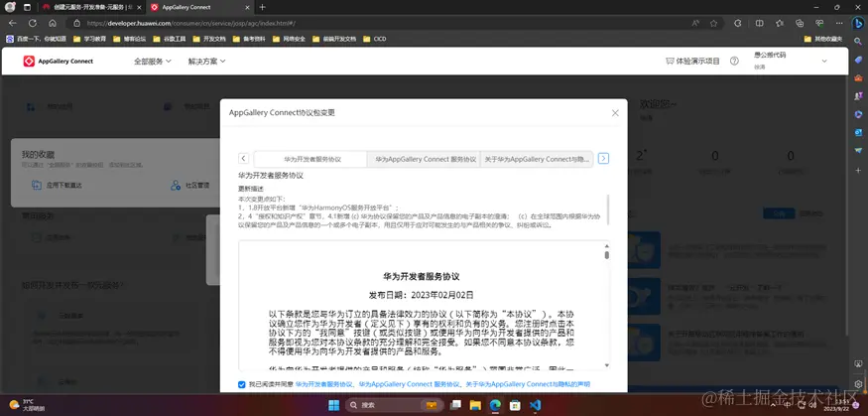Viewport: 868px width, 416px height.
Task: Open the 华为开发者服务协议 link beside checkbox
Action: pyautogui.click(x=324, y=384)
